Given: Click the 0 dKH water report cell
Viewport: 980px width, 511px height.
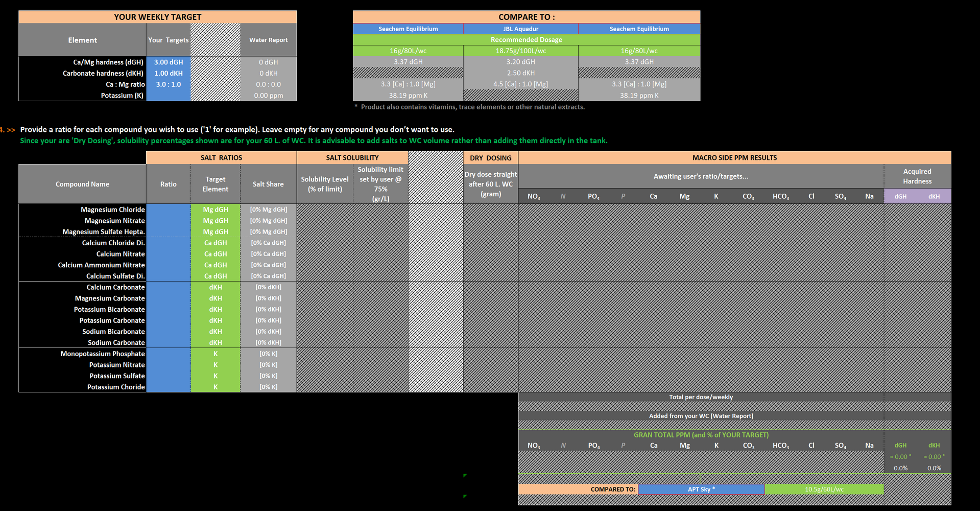Looking at the screenshot, I should 269,73.
